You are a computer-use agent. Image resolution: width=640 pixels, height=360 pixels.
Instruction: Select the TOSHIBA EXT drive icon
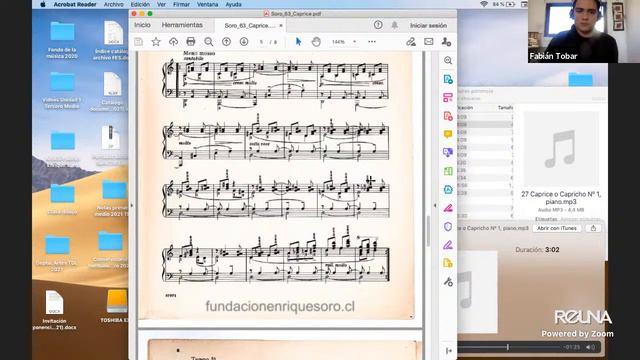(x=117, y=306)
